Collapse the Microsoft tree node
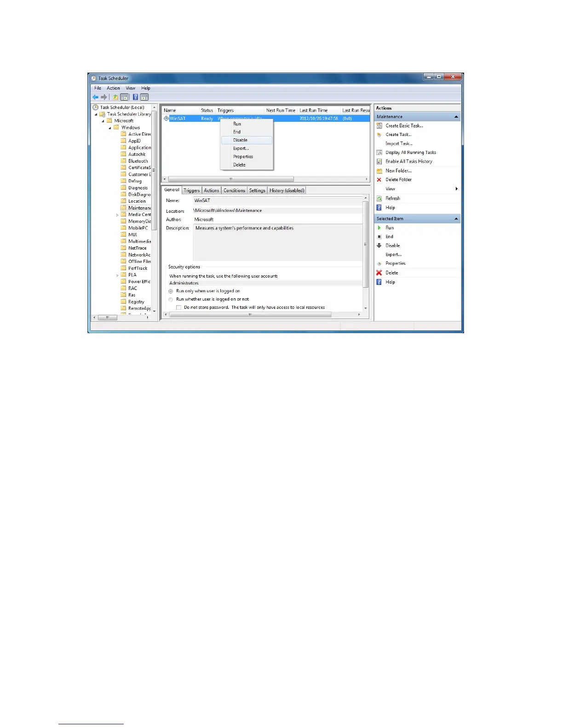Image resolution: width=563 pixels, height=728 pixels. coord(103,121)
